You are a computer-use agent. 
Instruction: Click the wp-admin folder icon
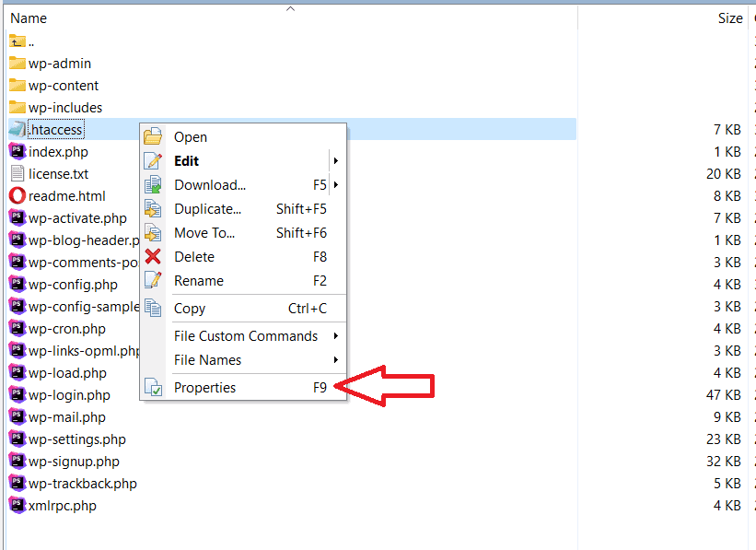click(x=17, y=64)
